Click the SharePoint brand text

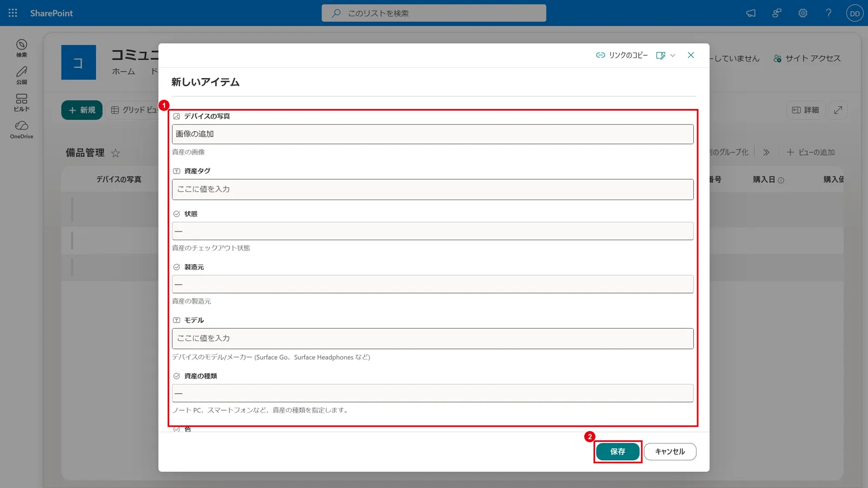tap(52, 13)
